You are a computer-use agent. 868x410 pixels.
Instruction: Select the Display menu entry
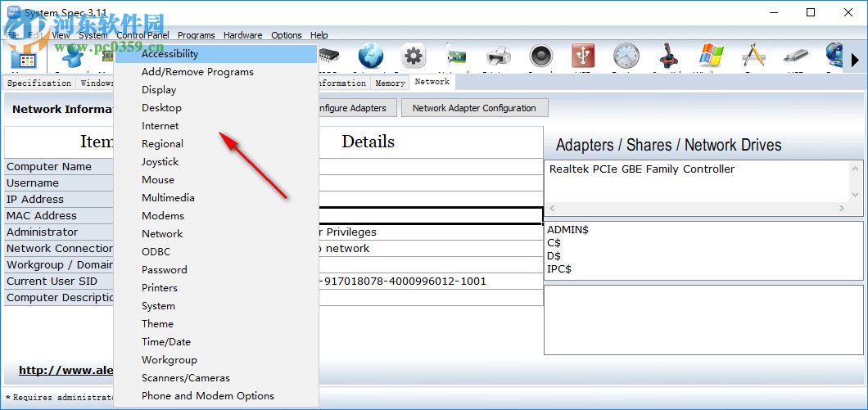point(216,90)
